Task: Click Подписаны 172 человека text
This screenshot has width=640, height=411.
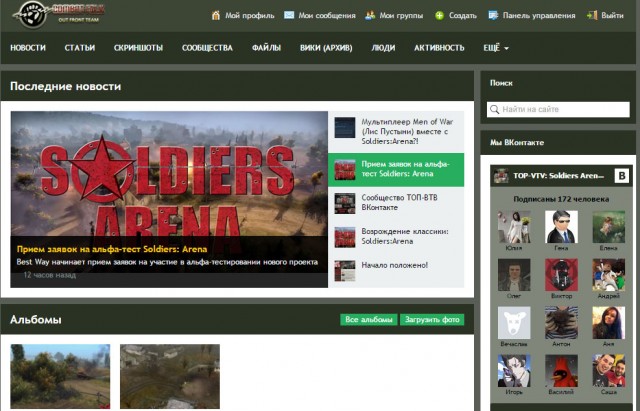Action: (x=561, y=199)
